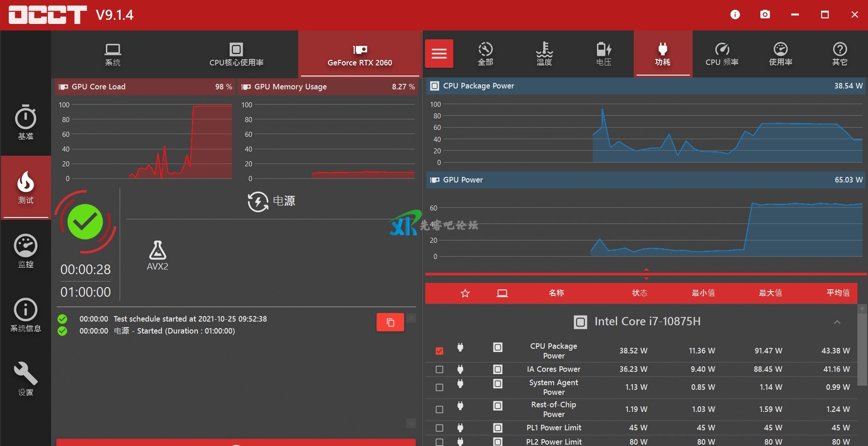This screenshot has width=868, height=446.
Task: Switch to the 温度 temperature tab
Action: [x=544, y=54]
